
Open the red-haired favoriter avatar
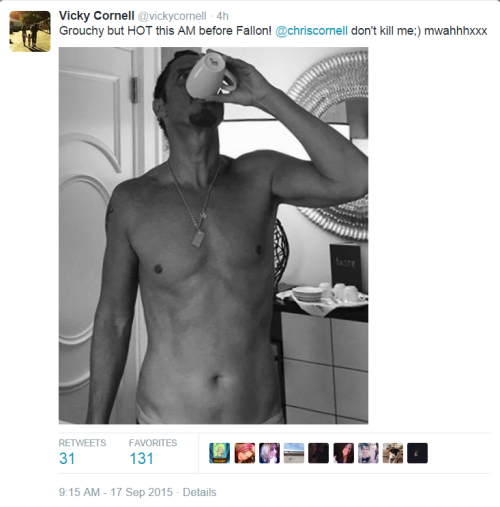point(245,453)
